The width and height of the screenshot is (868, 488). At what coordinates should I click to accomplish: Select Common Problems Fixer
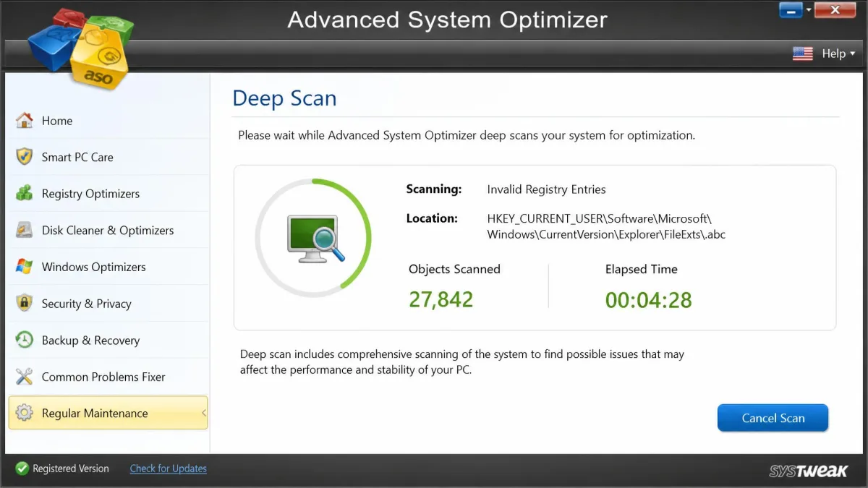coord(109,377)
